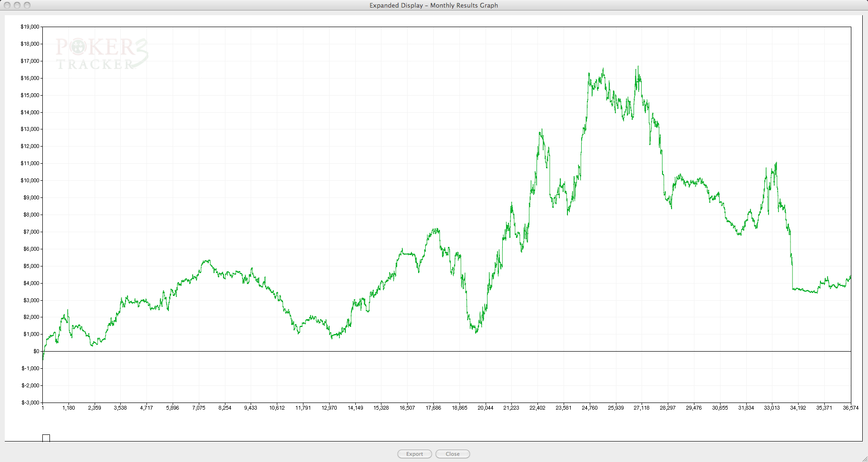Screen dimensions: 868x462
Task: Click the Export button
Action: [414, 454]
